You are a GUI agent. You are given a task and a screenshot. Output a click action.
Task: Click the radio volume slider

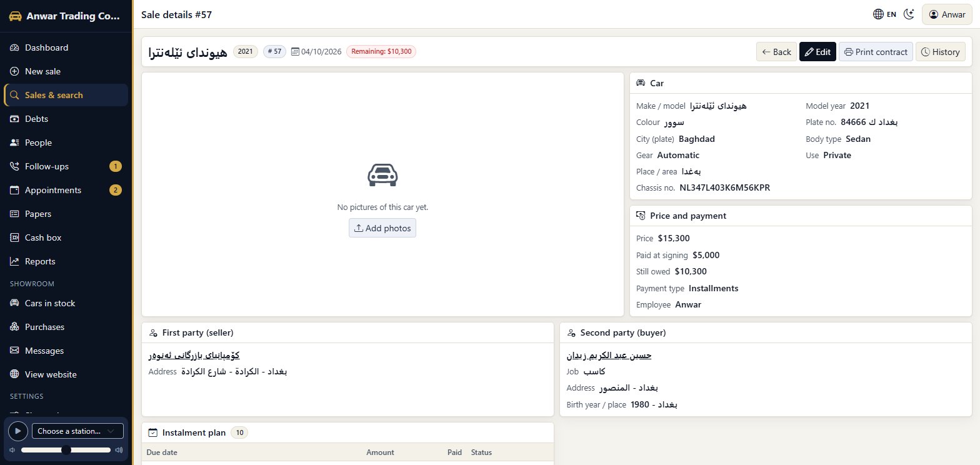point(66,450)
